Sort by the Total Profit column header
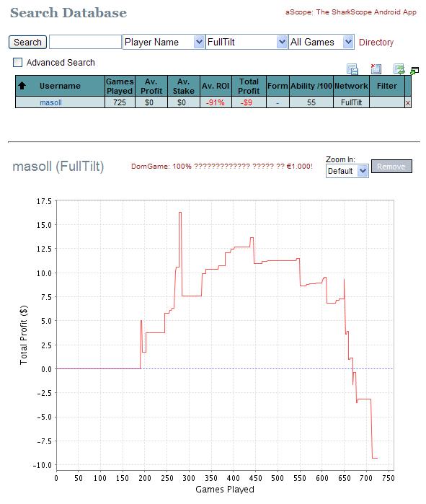Image resolution: width=426 pixels, height=504 pixels. (x=249, y=86)
